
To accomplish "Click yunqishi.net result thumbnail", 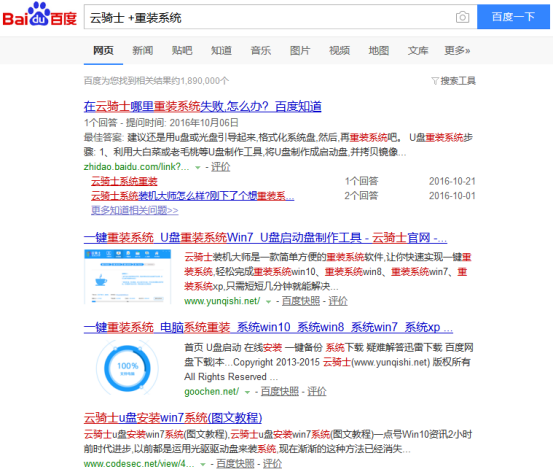I will point(128,277).
